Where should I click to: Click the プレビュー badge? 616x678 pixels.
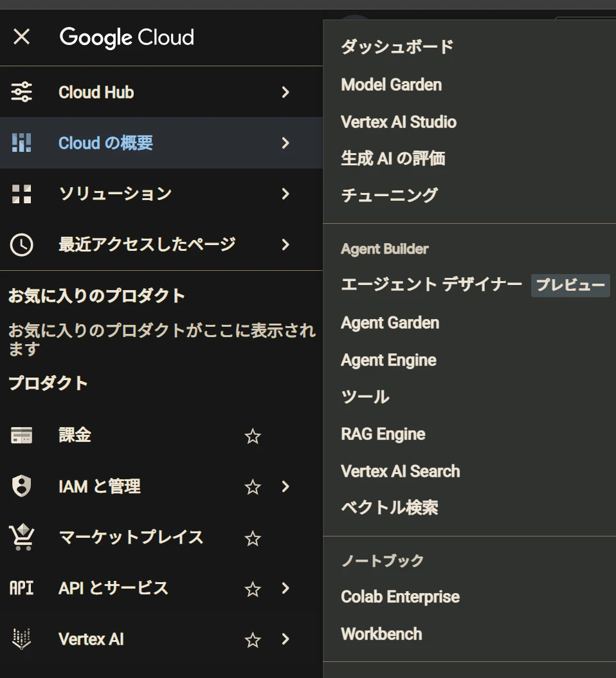[570, 286]
